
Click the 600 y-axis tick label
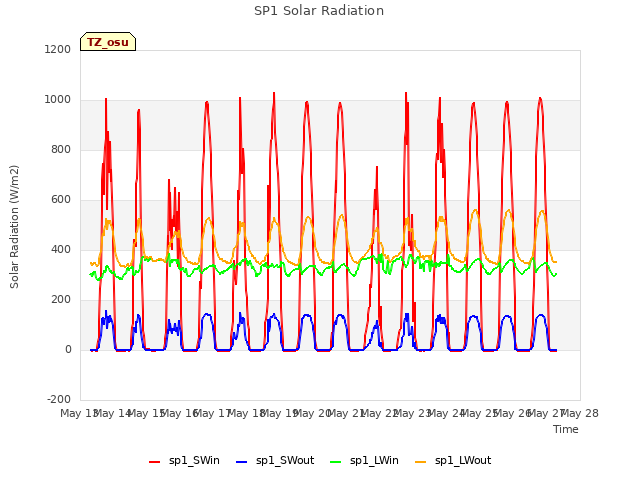click(61, 200)
